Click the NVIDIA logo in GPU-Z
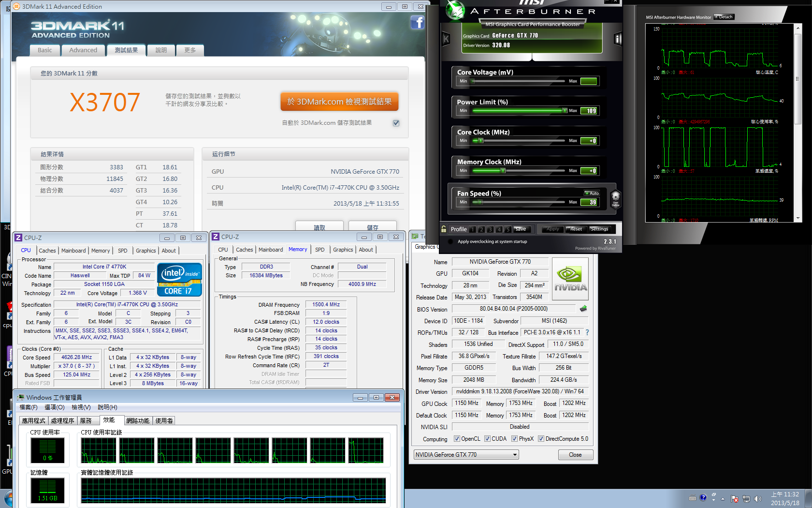 coord(570,279)
